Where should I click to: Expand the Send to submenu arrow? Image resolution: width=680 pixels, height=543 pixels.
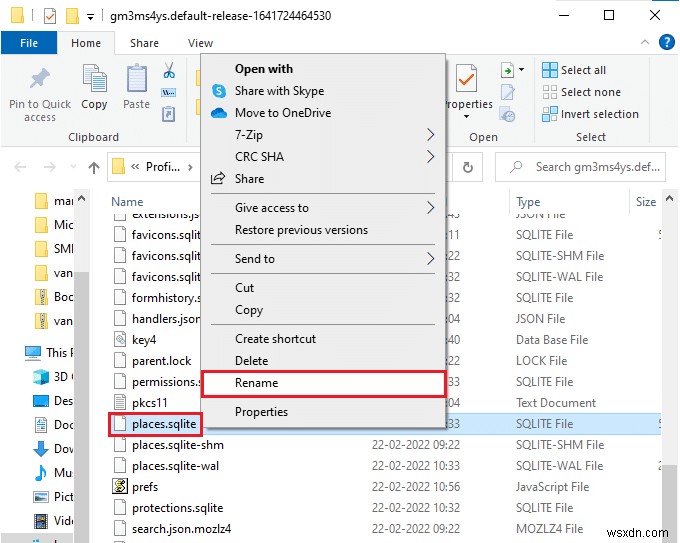point(430,259)
